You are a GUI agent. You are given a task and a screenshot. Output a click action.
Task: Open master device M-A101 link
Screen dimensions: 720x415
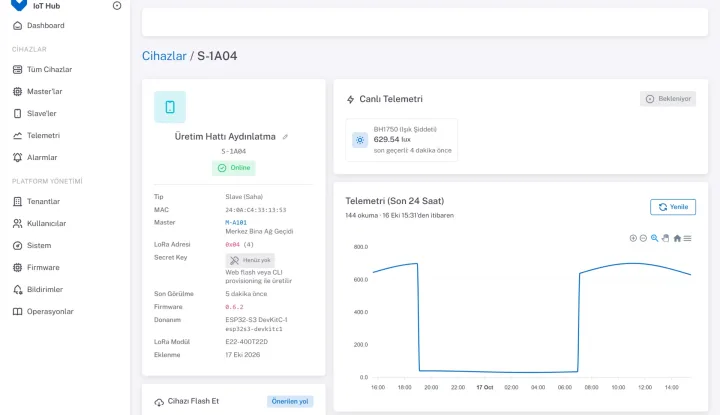(x=236, y=223)
